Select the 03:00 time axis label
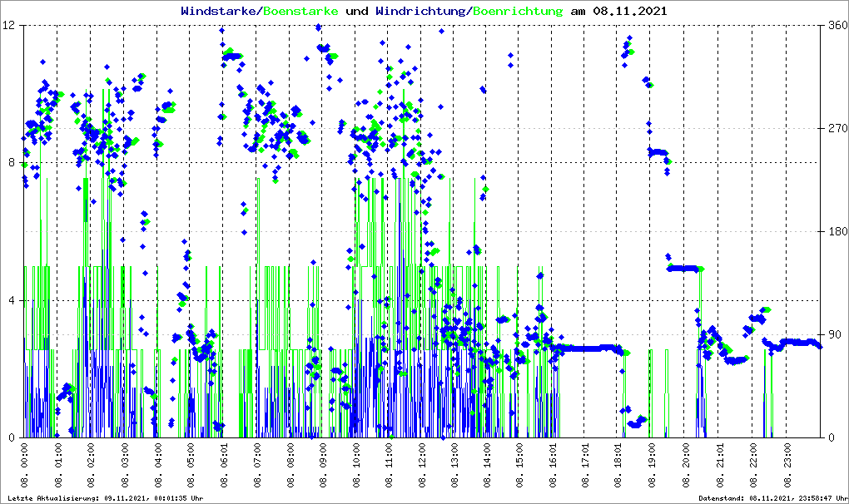Screen dimensions: 849x504 [123, 466]
